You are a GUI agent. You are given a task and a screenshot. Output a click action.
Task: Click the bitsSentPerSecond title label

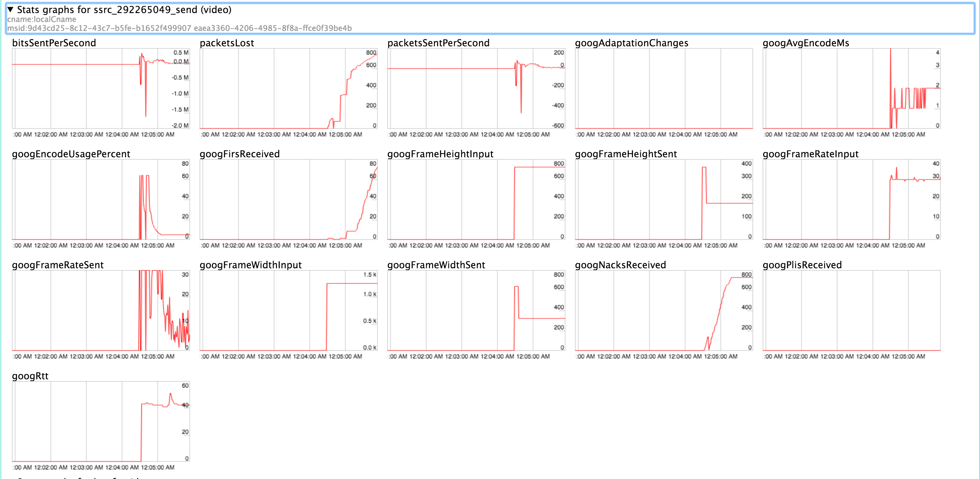pos(54,43)
